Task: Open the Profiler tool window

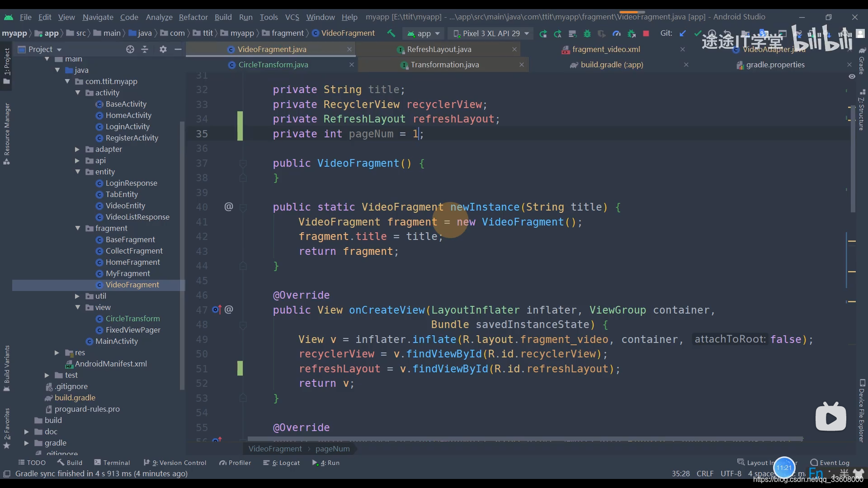Action: click(x=235, y=463)
